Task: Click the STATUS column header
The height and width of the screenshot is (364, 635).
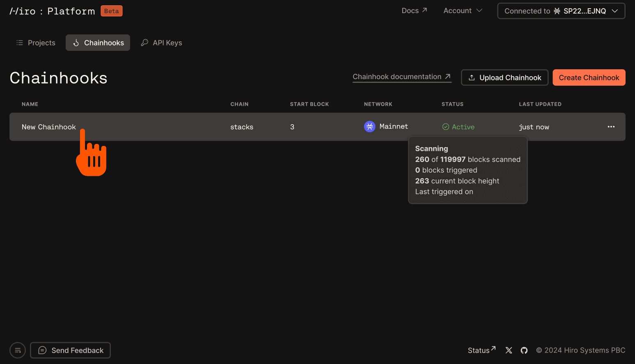Action: pos(452,104)
